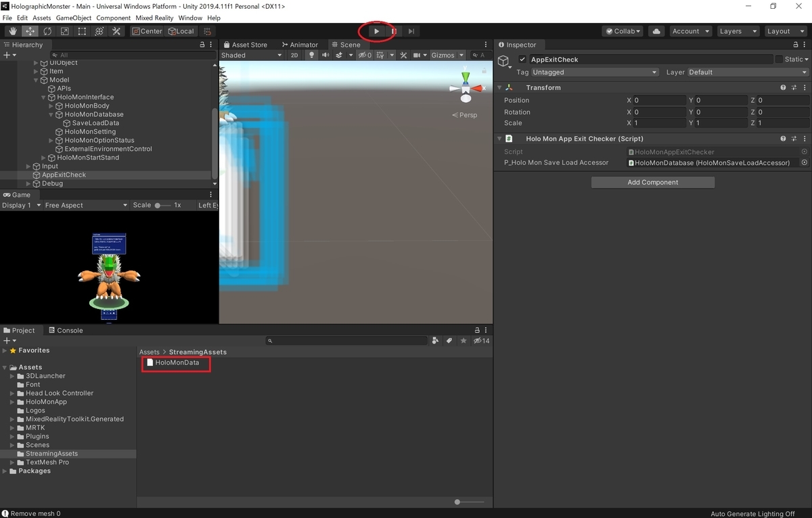Open Unity cloud services icon
The image size is (812, 518).
[x=656, y=31]
